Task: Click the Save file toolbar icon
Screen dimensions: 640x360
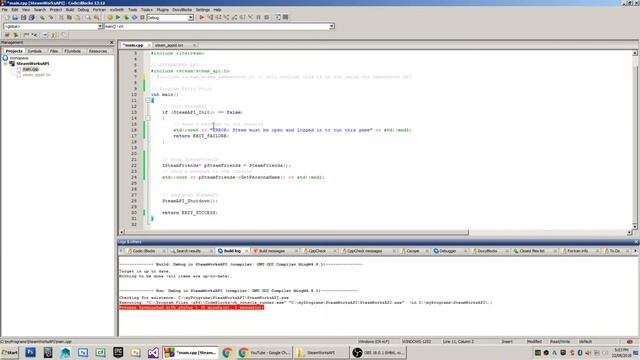Action: click(23, 18)
